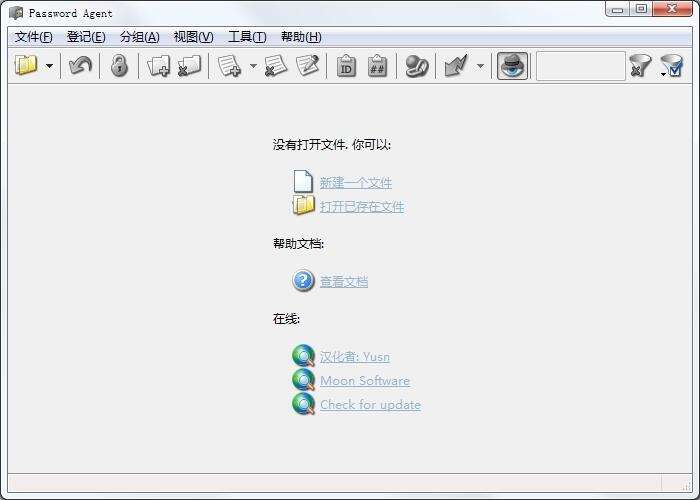This screenshot has width=700, height=500.
Task: Click the lightning arrow toolbar icon
Action: [x=456, y=66]
